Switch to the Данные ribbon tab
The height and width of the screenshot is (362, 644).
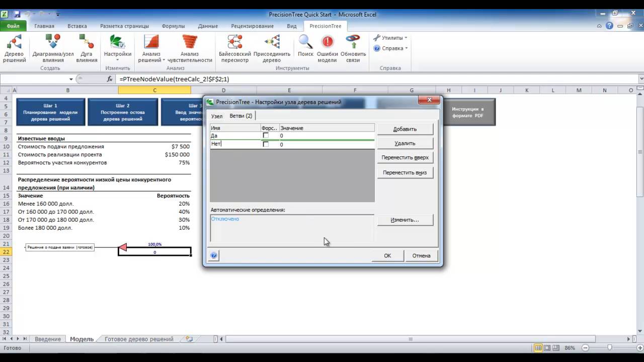(208, 26)
